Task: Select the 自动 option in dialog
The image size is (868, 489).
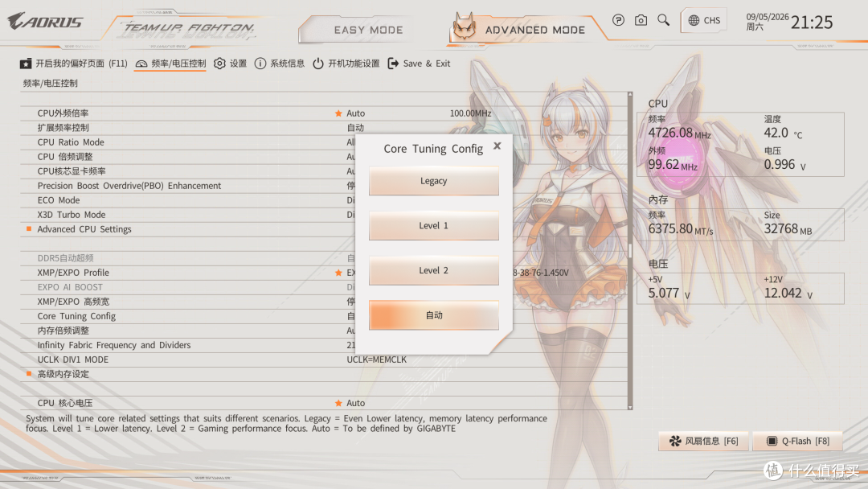Action: pyautogui.click(x=433, y=315)
